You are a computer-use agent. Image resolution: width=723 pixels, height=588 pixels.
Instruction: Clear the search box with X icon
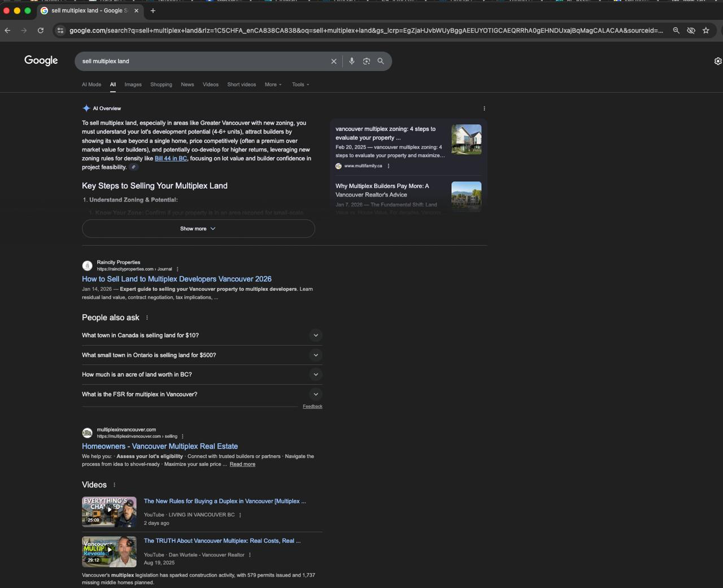[334, 61]
